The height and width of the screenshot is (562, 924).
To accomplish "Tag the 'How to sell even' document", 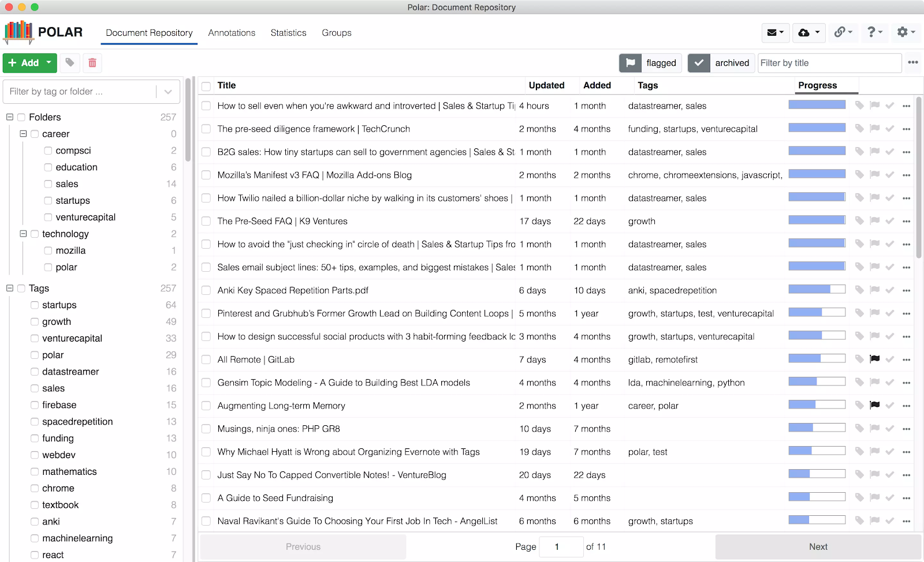I will [x=859, y=106].
